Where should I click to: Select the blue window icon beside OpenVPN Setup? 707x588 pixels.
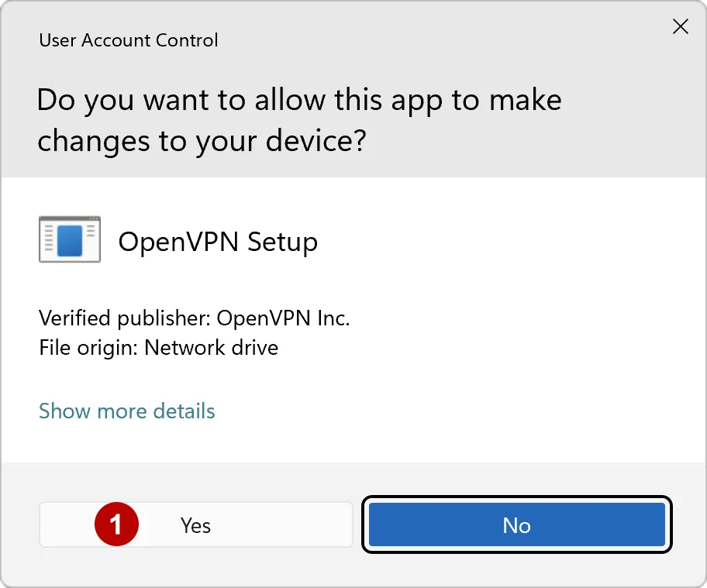[x=69, y=239]
